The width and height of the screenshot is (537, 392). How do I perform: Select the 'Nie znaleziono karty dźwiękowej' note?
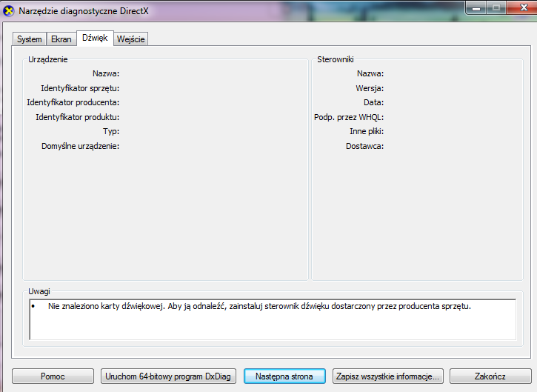(x=259, y=306)
